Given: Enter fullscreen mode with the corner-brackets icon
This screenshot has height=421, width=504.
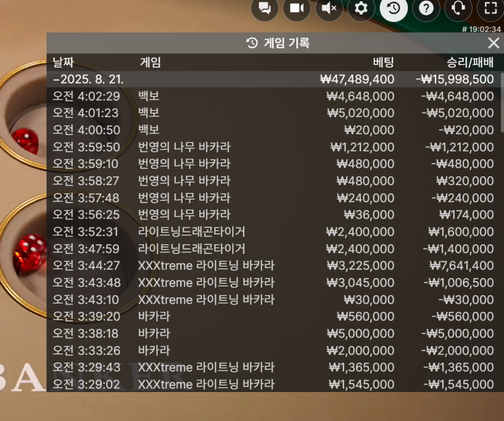Looking at the screenshot, I should (x=490, y=8).
